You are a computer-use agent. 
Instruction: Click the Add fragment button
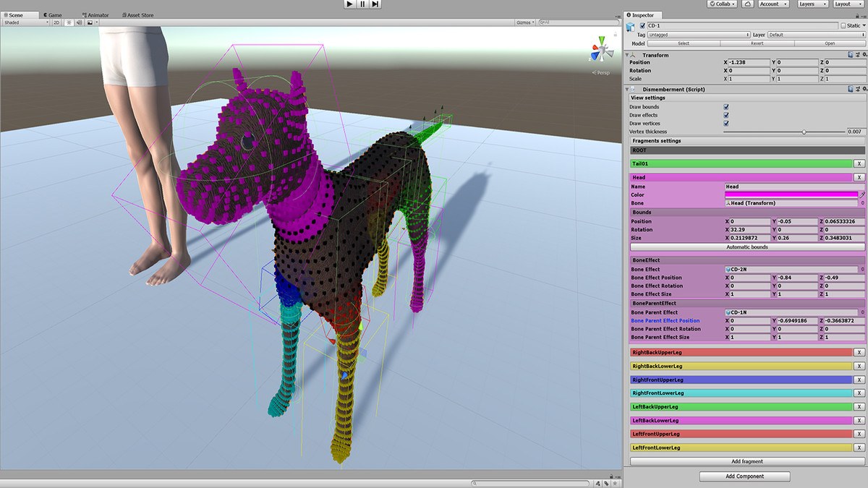point(747,461)
